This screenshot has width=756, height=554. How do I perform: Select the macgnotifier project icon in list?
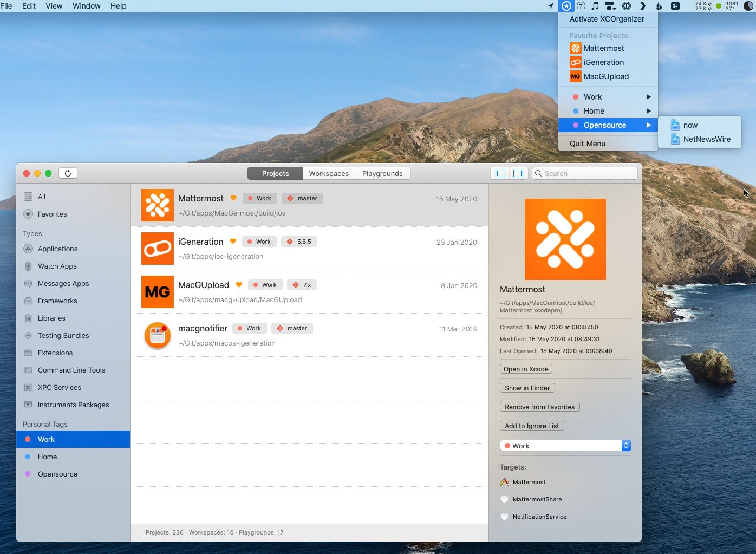coord(158,335)
